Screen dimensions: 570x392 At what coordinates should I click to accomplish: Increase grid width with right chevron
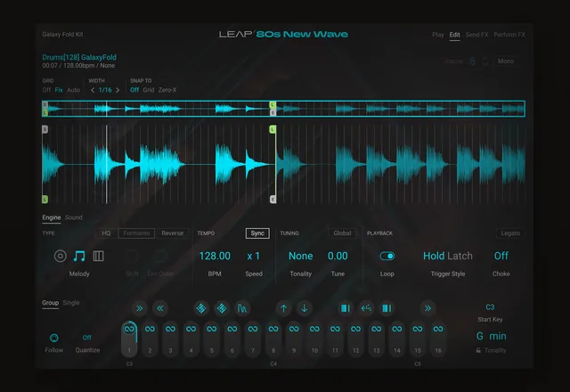(118, 90)
